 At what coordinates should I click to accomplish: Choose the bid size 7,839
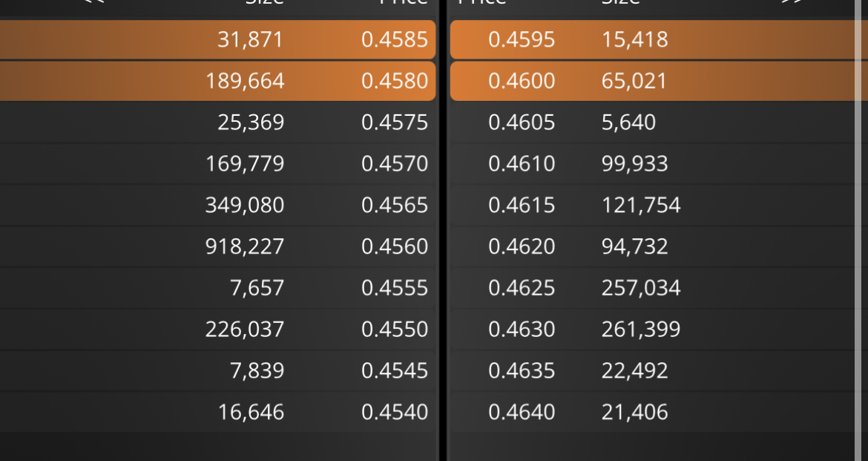(x=257, y=370)
